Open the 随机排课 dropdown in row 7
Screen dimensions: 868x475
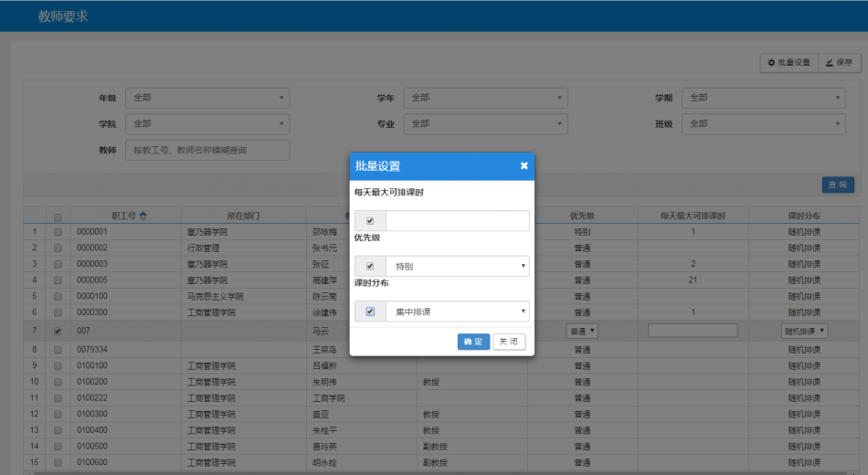point(804,331)
